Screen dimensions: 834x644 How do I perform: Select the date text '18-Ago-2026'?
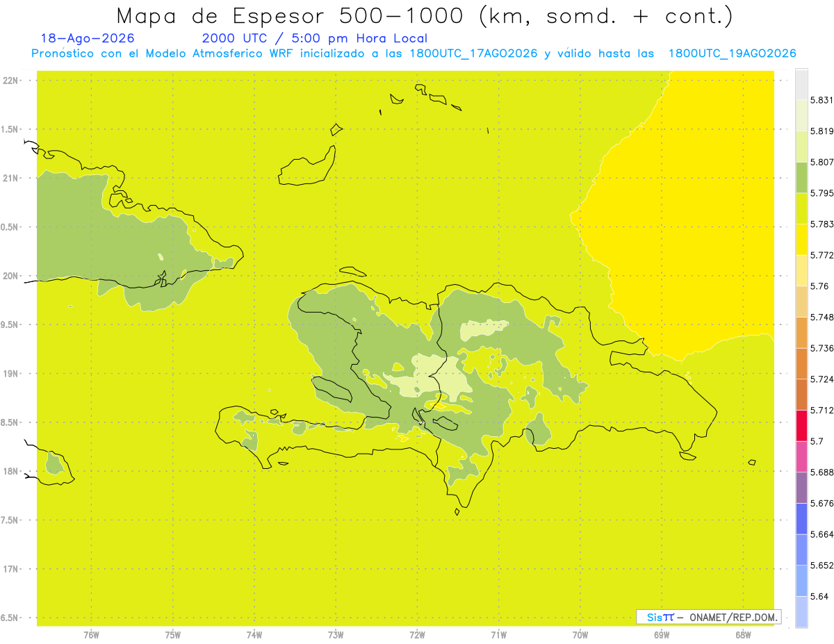coord(88,38)
